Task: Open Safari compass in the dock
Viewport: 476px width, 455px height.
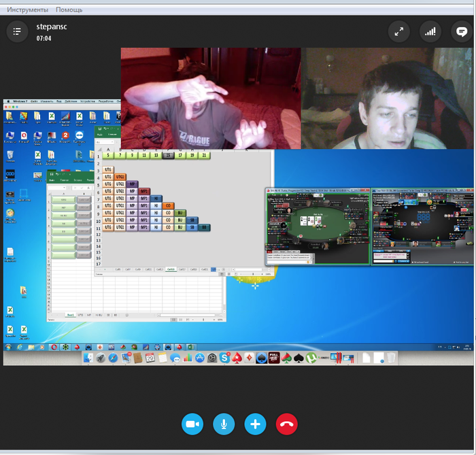Action: point(113,358)
